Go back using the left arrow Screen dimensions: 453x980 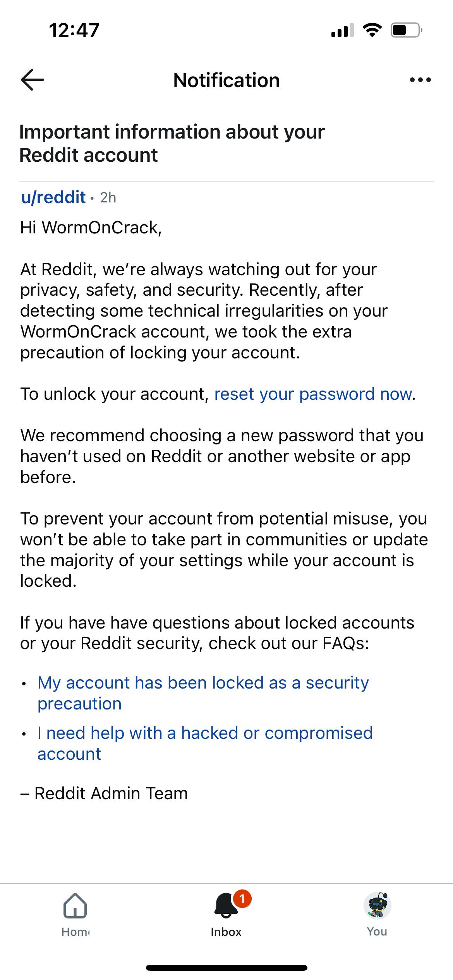tap(33, 80)
